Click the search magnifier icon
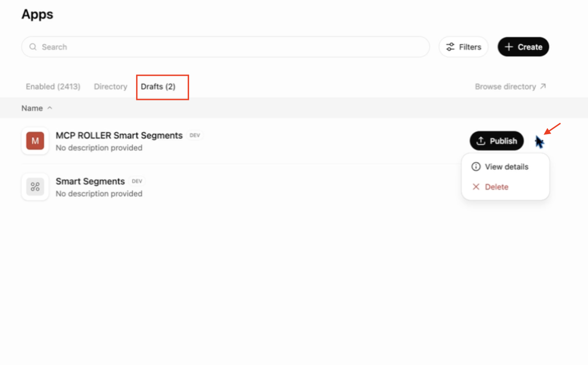The height and width of the screenshot is (365, 588). point(33,47)
